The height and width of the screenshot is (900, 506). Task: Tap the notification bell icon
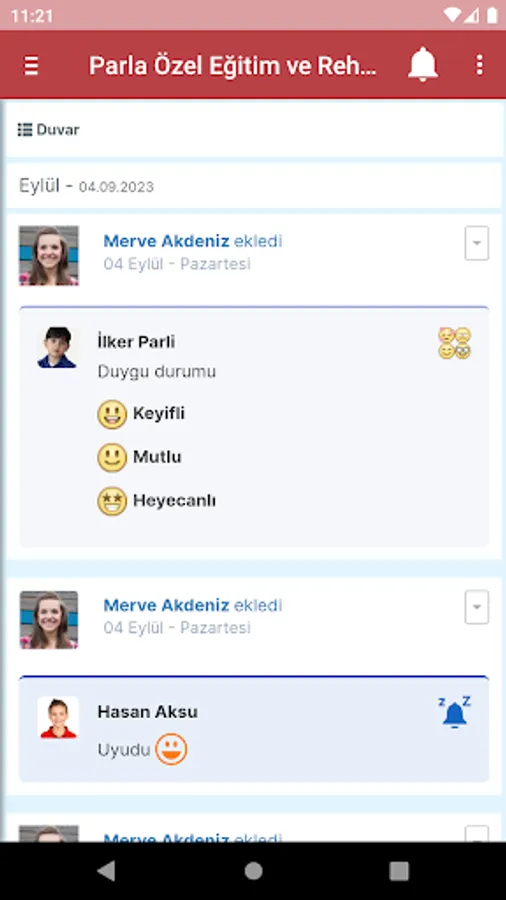coord(423,65)
